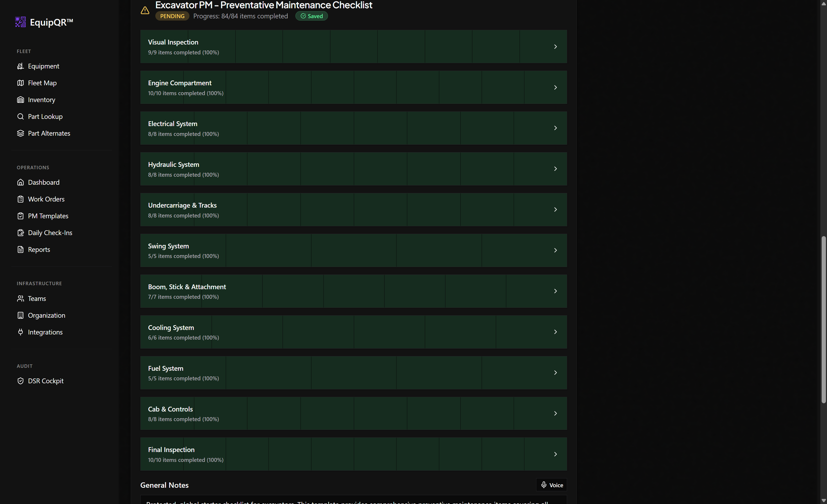
Task: Click the Daily Check-Ins icon
Action: tap(21, 232)
